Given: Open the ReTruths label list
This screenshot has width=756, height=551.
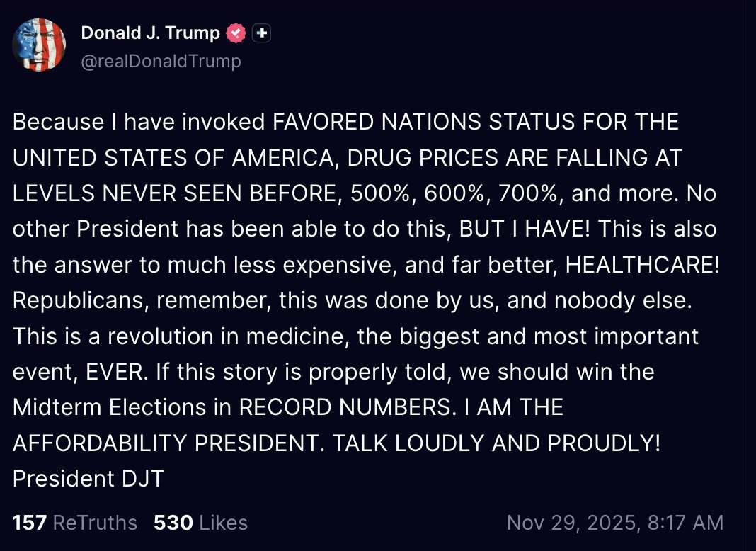Looking at the screenshot, I should 95,523.
